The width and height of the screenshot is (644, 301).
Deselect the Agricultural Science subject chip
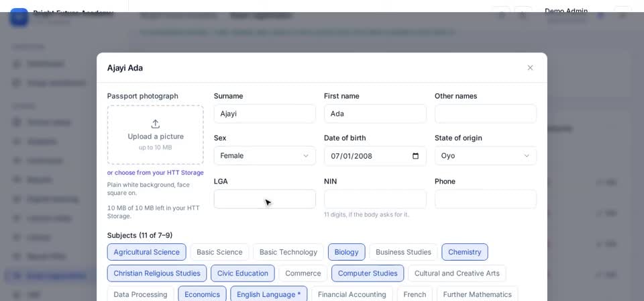click(147, 252)
